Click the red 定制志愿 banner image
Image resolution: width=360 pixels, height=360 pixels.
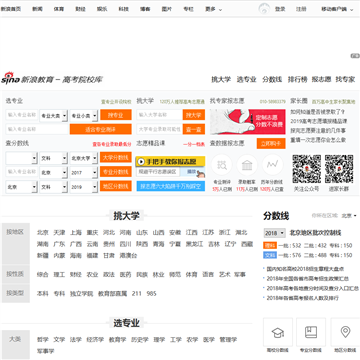point(248,122)
